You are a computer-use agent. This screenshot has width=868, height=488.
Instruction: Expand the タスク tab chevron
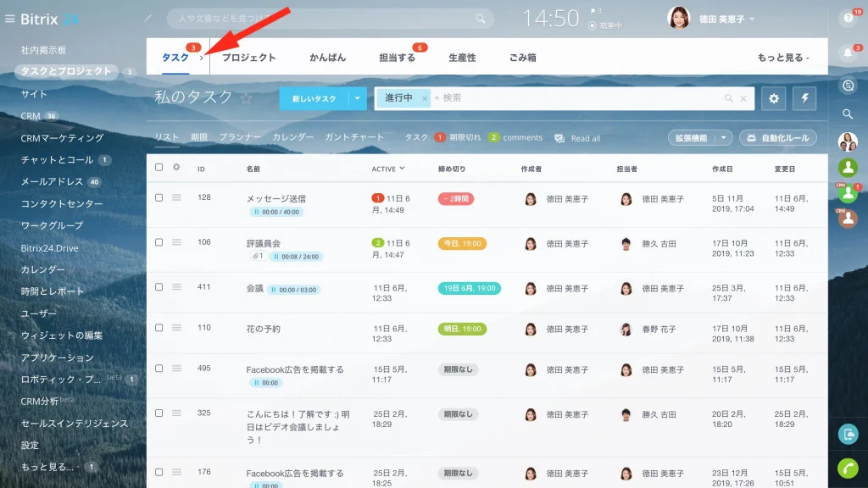pos(202,58)
